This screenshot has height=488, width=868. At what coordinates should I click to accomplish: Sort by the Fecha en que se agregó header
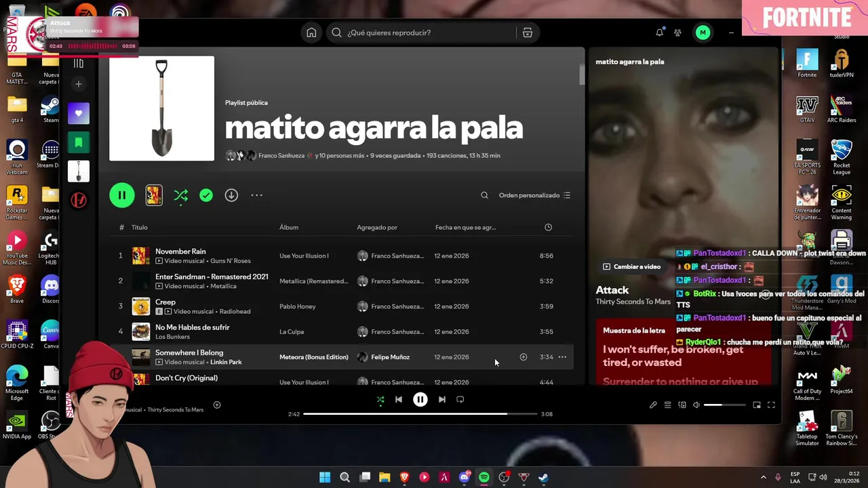point(465,228)
